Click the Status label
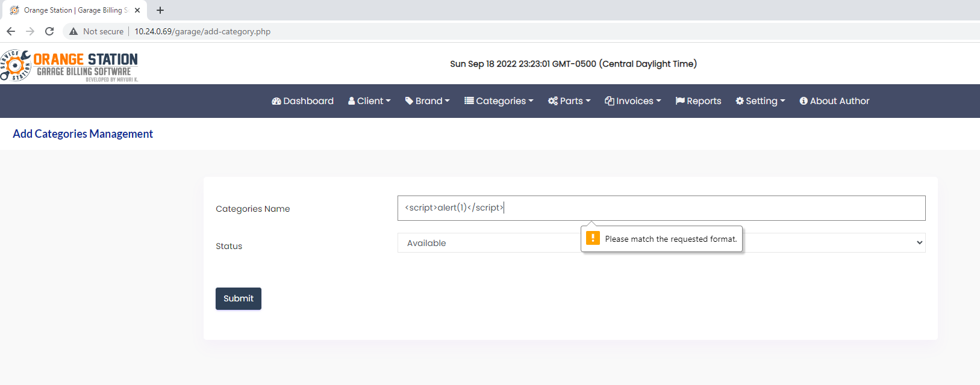 tap(229, 246)
